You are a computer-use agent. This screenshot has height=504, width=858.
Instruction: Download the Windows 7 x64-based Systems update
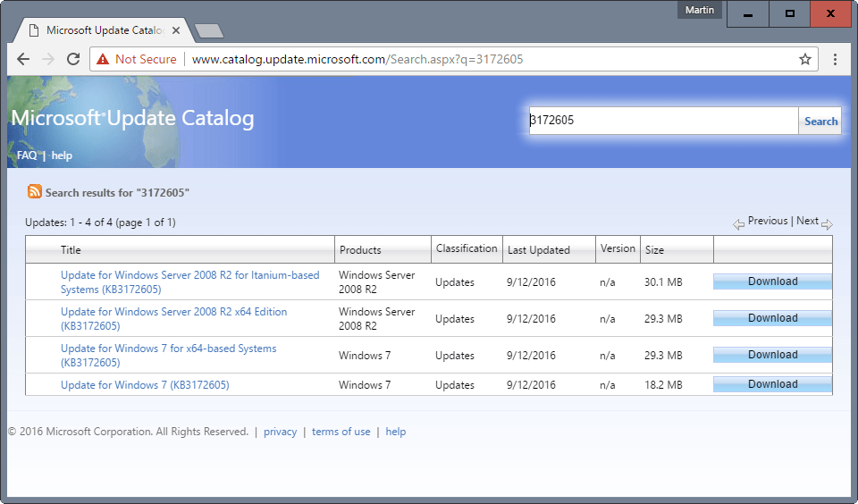click(772, 355)
